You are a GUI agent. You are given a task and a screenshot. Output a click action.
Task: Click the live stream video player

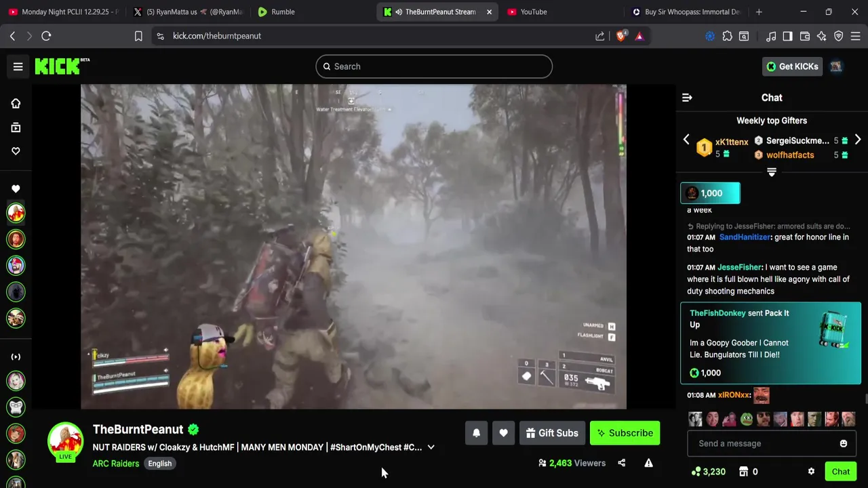[x=353, y=247]
